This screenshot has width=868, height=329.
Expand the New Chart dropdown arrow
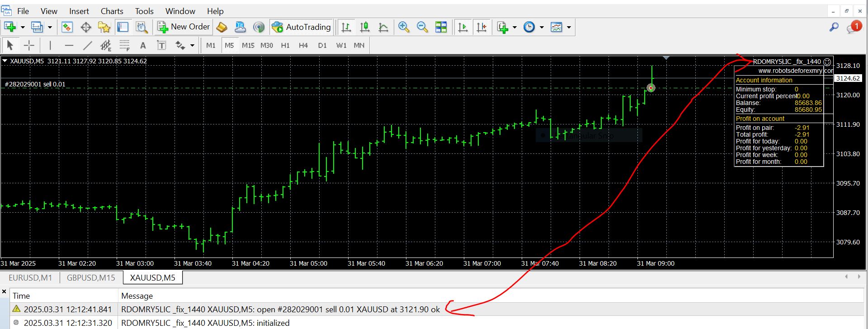[23, 27]
